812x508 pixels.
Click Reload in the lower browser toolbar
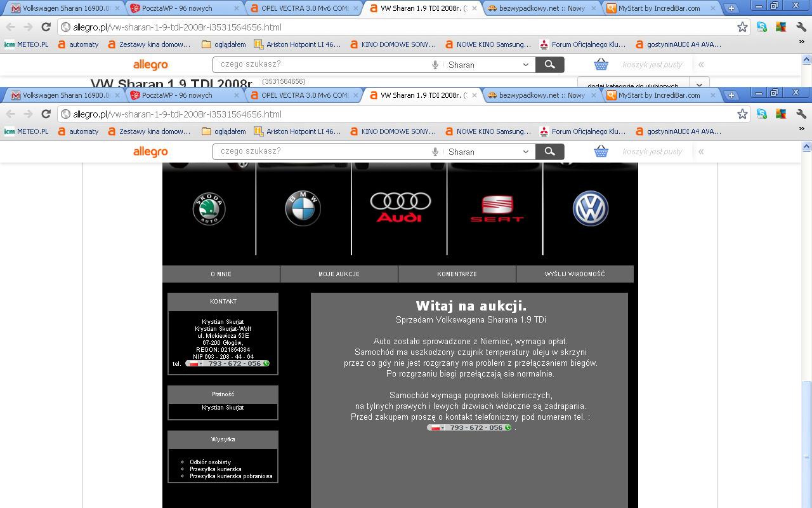tap(46, 114)
